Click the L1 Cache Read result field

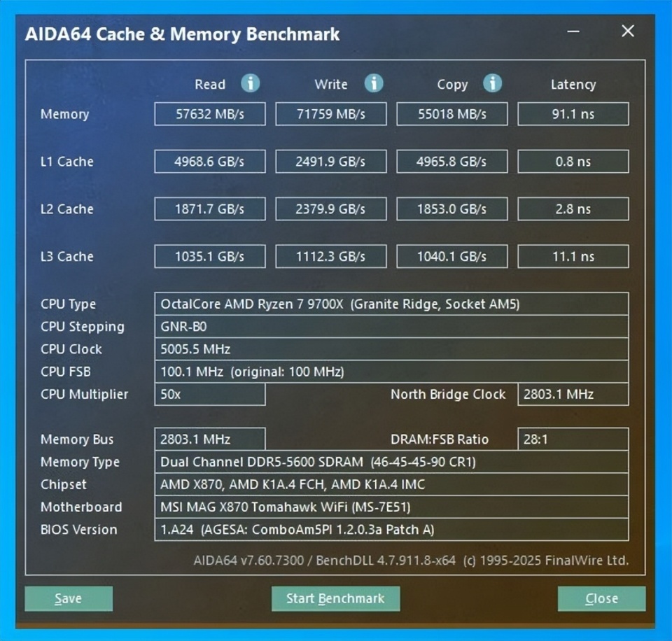pyautogui.click(x=209, y=161)
